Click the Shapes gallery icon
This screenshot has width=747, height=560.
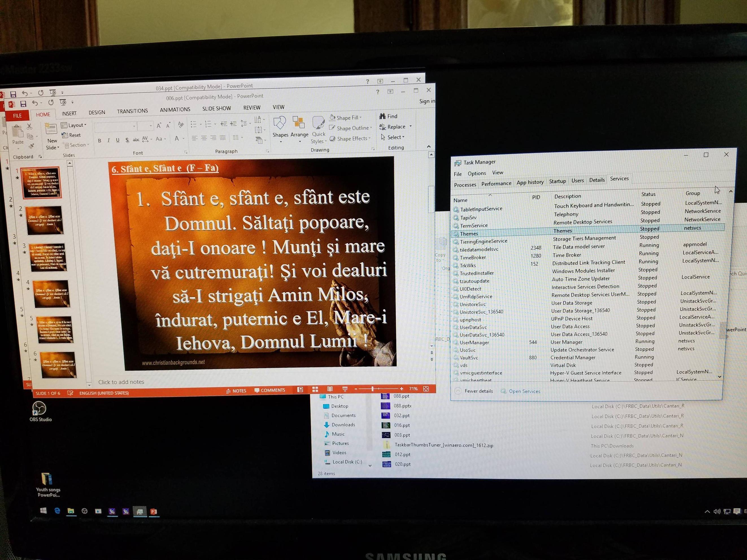click(x=280, y=123)
